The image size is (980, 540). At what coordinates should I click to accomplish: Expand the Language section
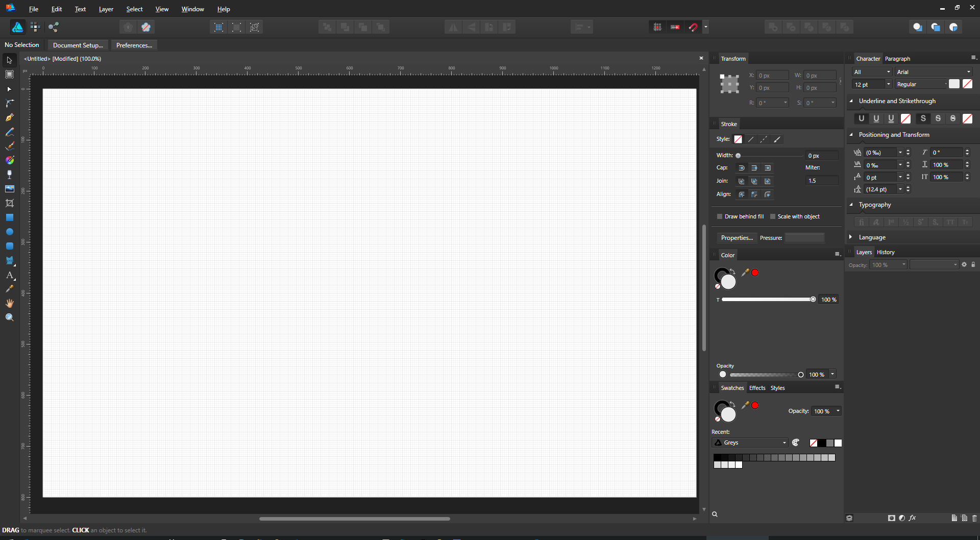851,237
